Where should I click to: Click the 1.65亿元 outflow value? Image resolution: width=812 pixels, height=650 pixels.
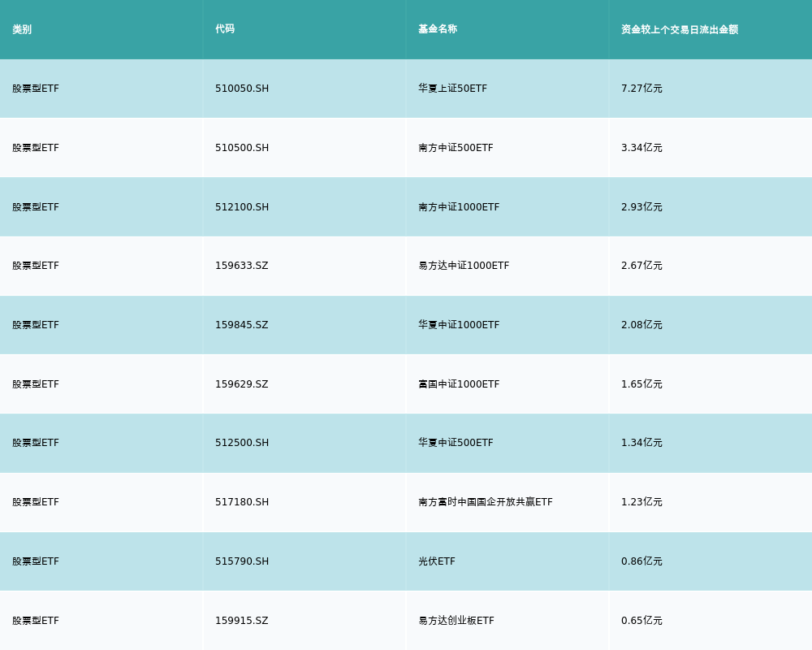641,384
